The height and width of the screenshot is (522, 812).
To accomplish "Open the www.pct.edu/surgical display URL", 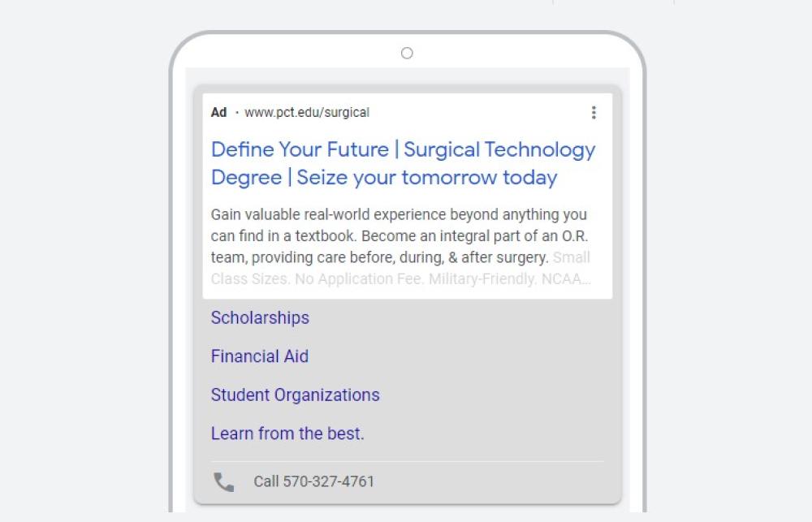I will pos(306,113).
